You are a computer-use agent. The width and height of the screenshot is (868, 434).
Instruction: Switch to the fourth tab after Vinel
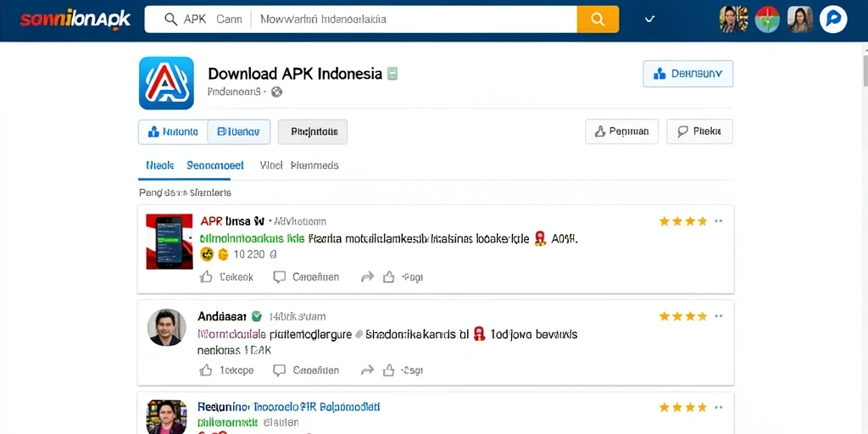coord(314,165)
